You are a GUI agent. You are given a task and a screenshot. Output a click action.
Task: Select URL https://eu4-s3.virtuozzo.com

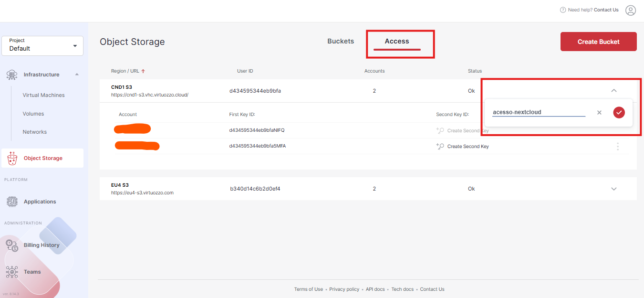coord(142,193)
